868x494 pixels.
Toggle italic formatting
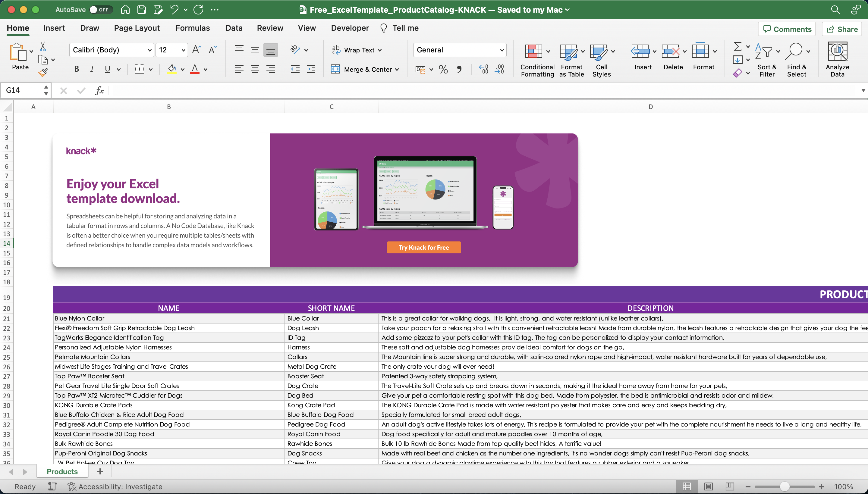tap(92, 69)
